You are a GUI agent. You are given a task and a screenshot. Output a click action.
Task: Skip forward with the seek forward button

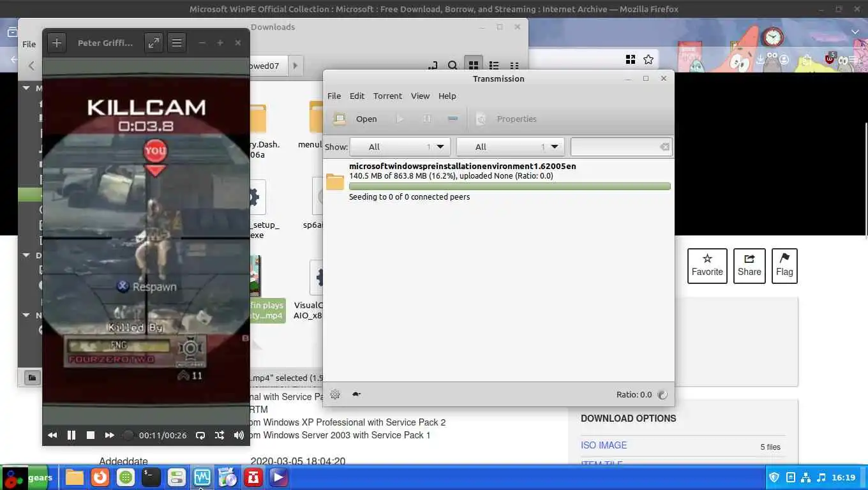pyautogui.click(x=109, y=435)
